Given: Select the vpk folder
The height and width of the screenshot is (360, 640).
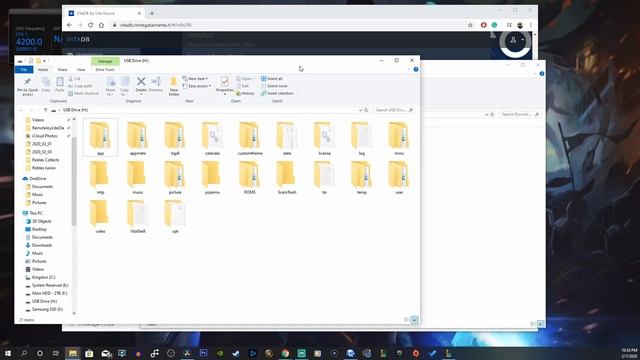Looking at the screenshot, I should [x=175, y=216].
